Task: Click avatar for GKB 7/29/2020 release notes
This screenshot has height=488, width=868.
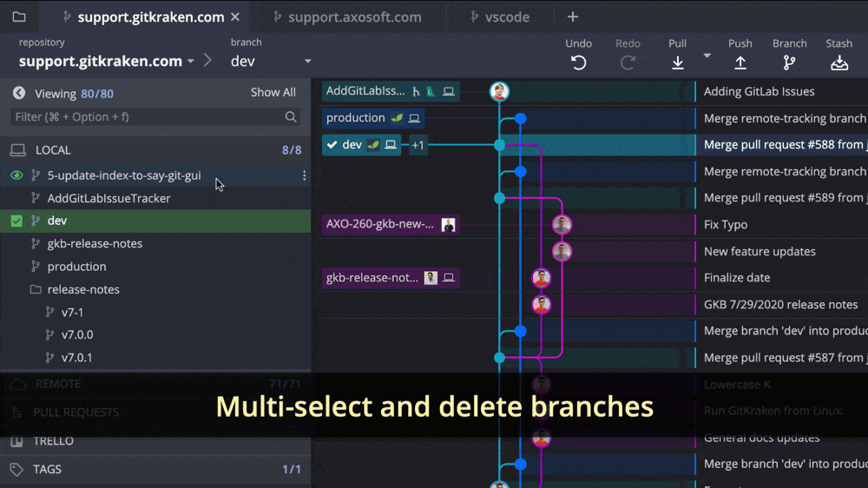Action: 542,305
